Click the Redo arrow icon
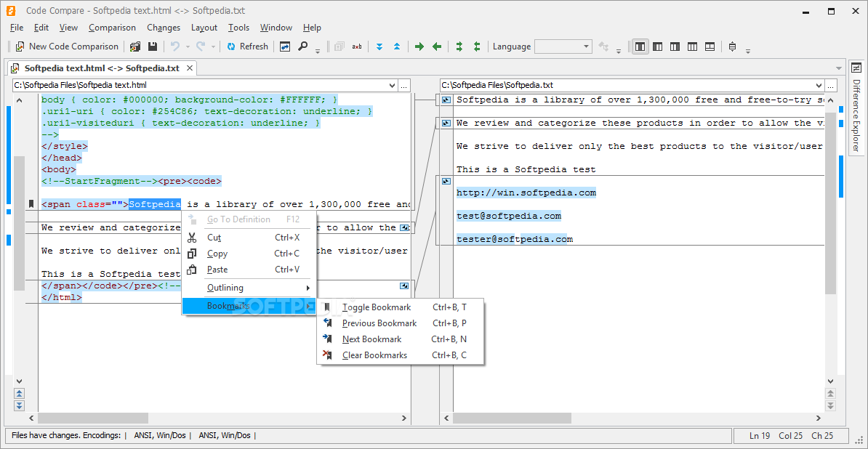 [x=201, y=46]
